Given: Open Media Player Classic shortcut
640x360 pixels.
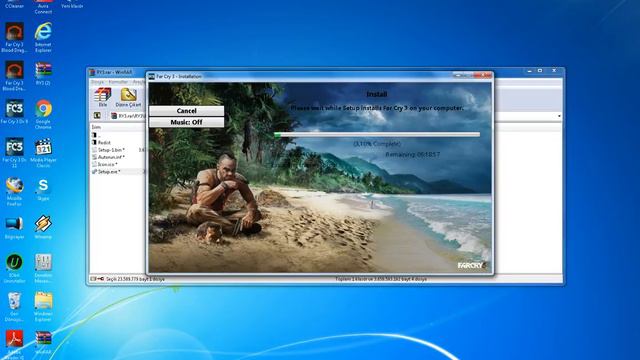Looking at the screenshot, I should (43, 153).
